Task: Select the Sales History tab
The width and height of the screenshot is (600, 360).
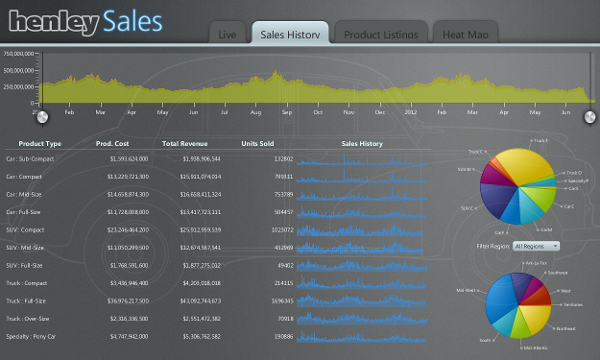Action: 290,33
